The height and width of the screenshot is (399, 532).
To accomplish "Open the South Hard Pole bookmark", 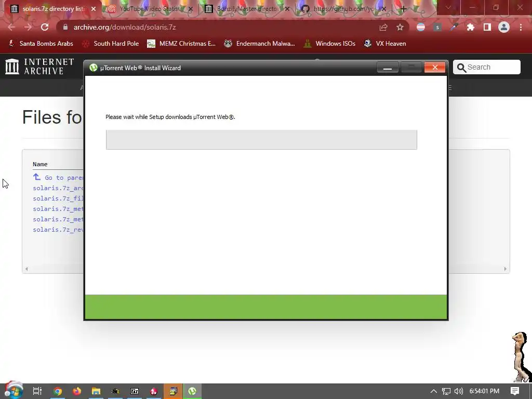I will click(x=111, y=44).
